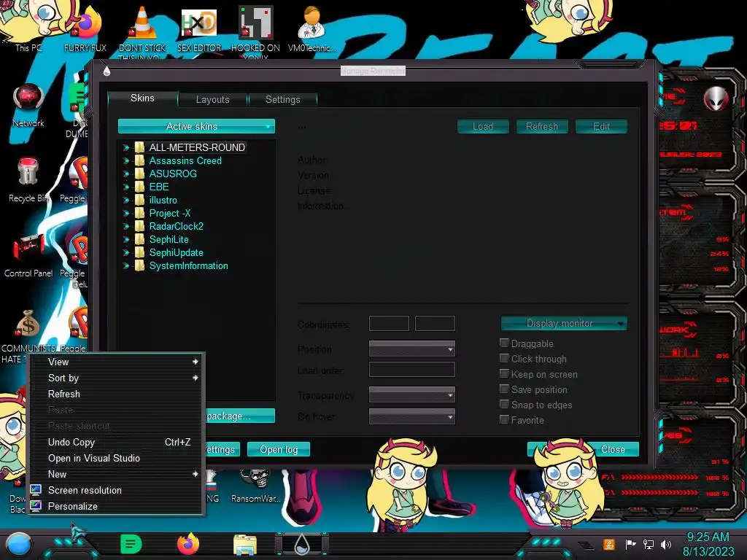
Task: Toggle the Snap to edges checkbox
Action: click(x=504, y=404)
